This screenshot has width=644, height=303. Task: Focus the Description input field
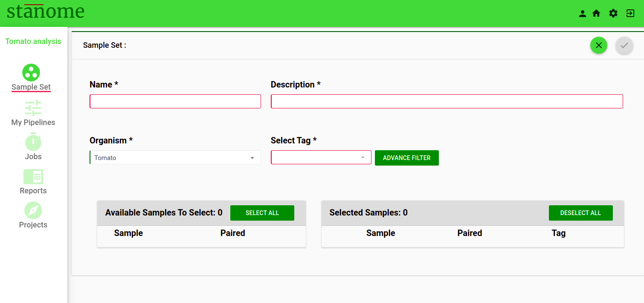[447, 101]
